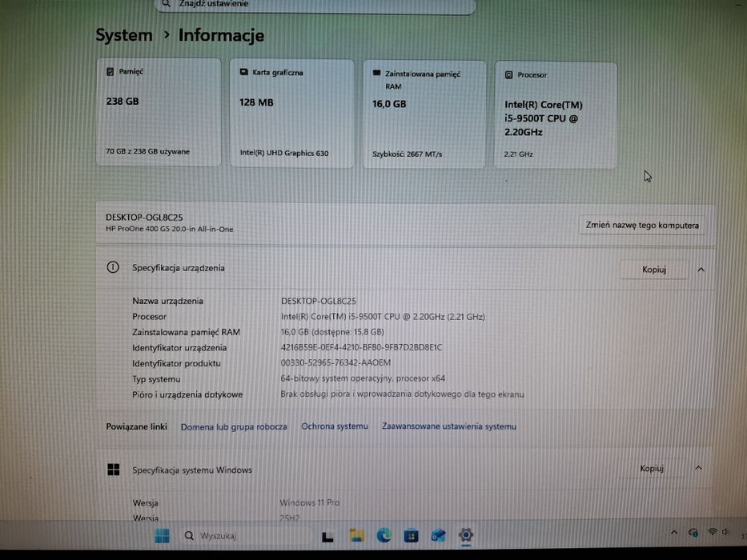Open the Procesor i5-9500T card
The image size is (747, 560).
click(x=556, y=115)
